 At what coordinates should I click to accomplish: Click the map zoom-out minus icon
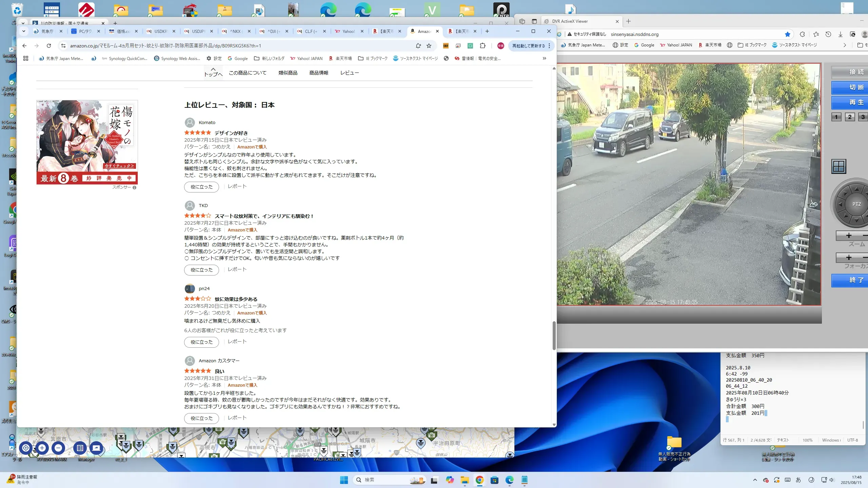point(58,448)
